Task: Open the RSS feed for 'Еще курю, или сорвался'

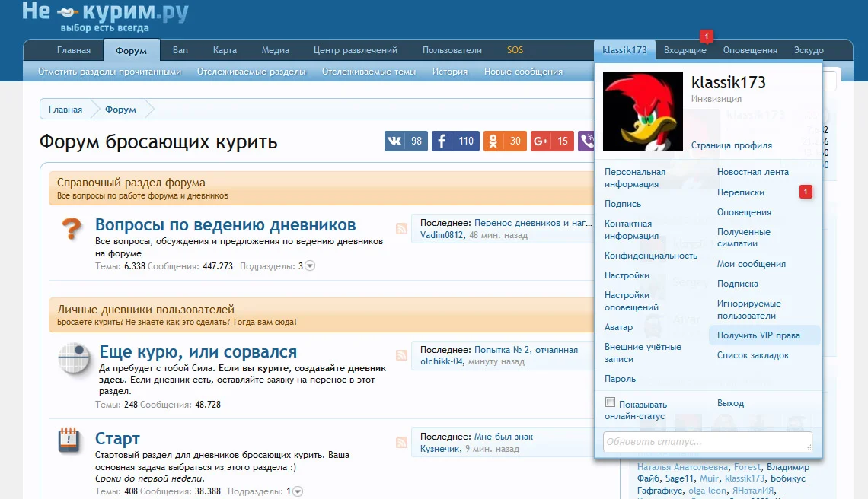Action: pyautogui.click(x=402, y=354)
